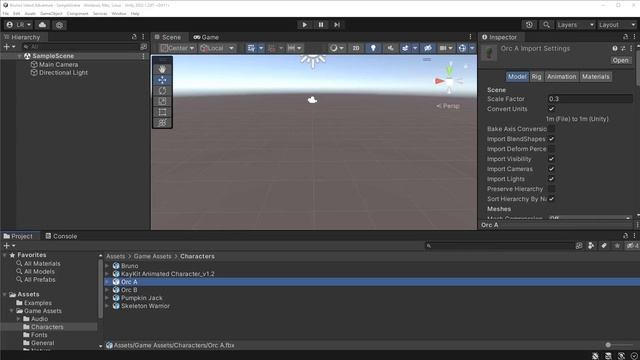The width and height of the screenshot is (640, 360).
Task: Start Play mode
Action: click(304, 25)
